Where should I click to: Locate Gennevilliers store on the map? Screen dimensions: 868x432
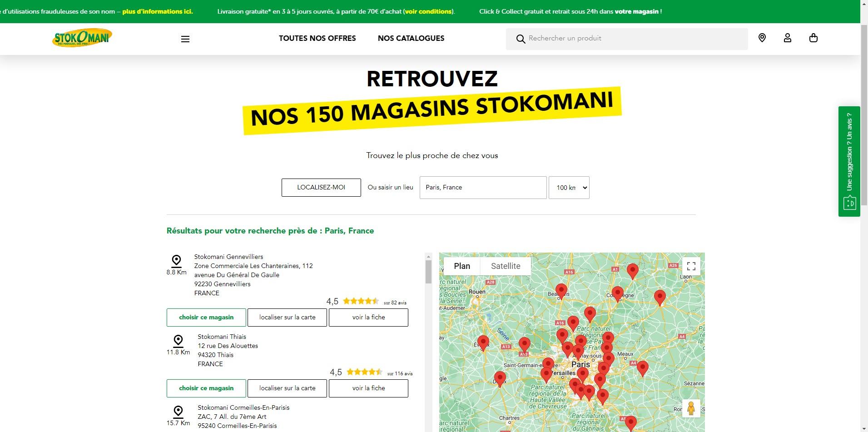coord(287,318)
